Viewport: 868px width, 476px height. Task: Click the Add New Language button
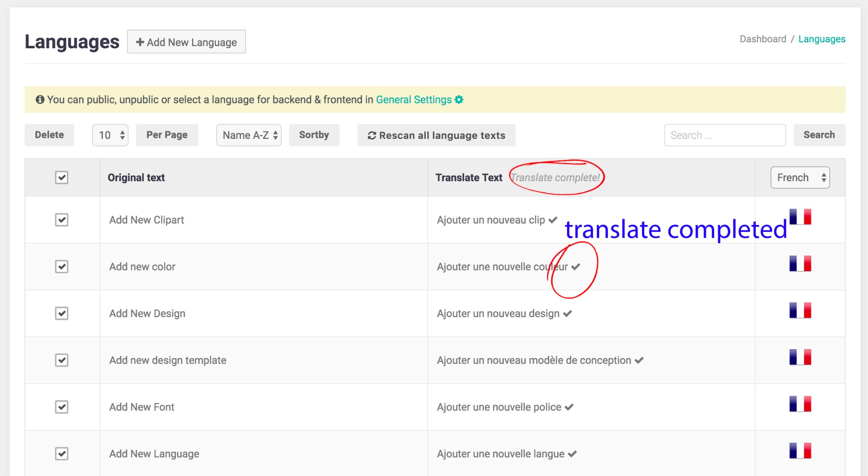186,42
